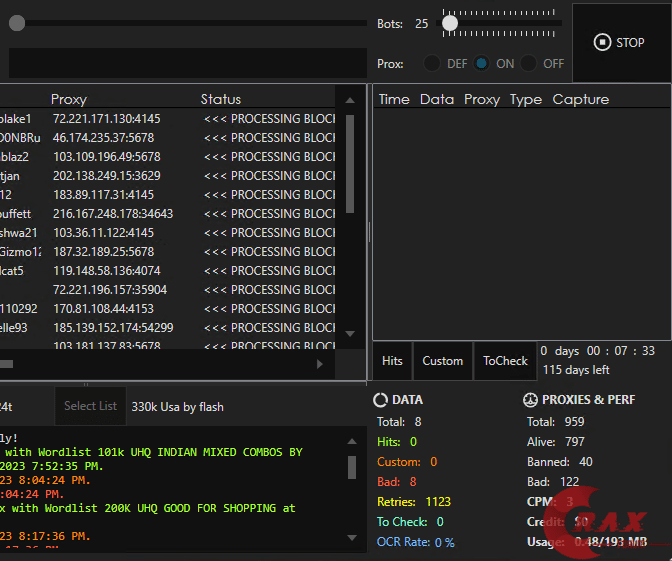Screen dimensions: 672x561
Task: Click right arrow of horizontal scrollbar
Action: click(320, 364)
